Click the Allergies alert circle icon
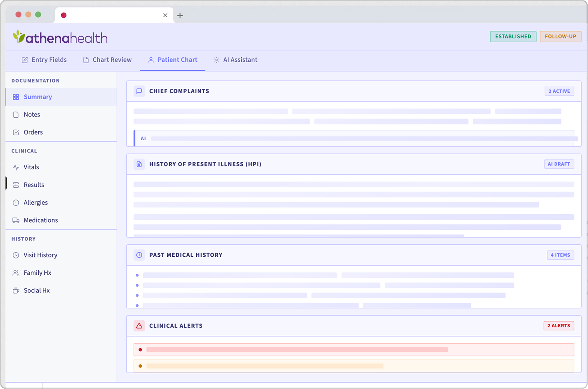Viewport: 588px width, 389px height. coord(16,203)
